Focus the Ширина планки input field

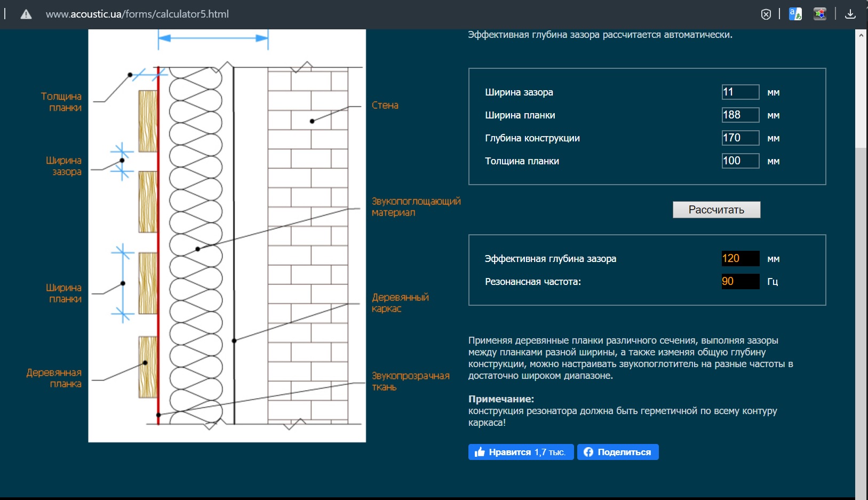pyautogui.click(x=740, y=115)
